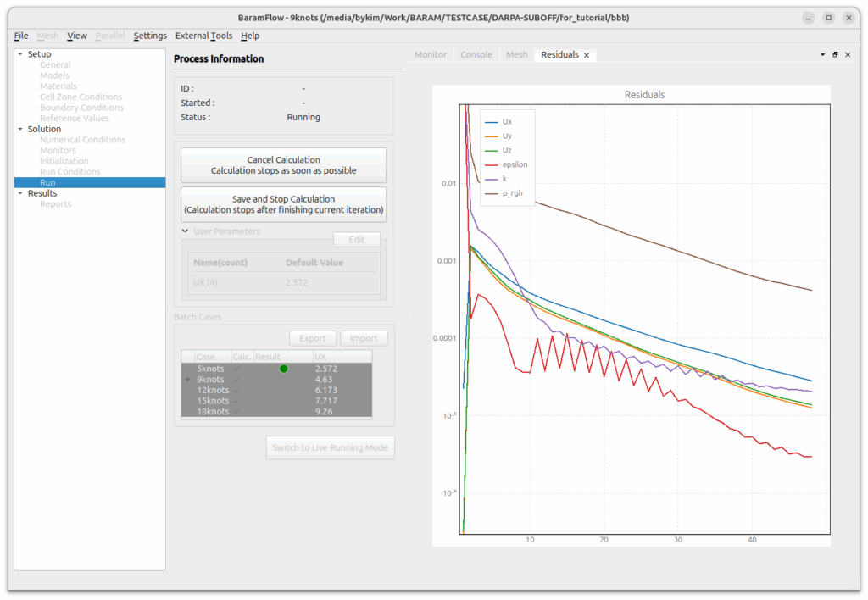Screen dimensions: 868x600
Task: Collapse the Results tree section
Action: coord(20,193)
